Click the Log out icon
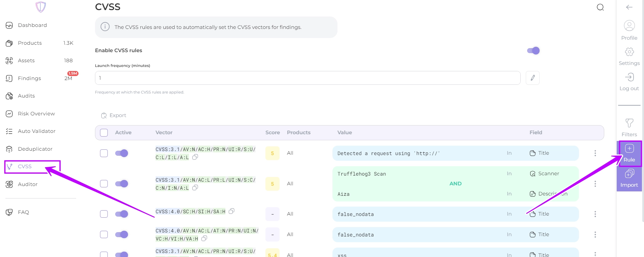Viewport: 644px width, 257px height. click(x=629, y=81)
